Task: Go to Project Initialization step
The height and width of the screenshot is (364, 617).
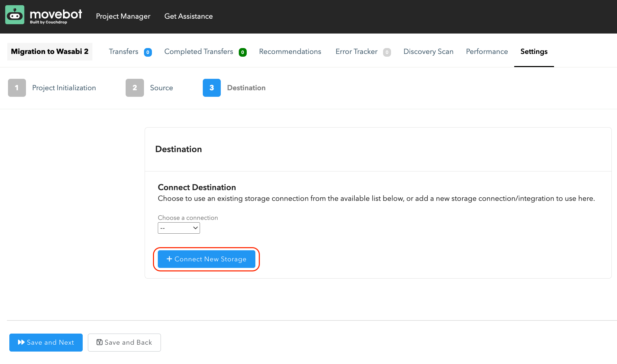Action: coord(64,88)
